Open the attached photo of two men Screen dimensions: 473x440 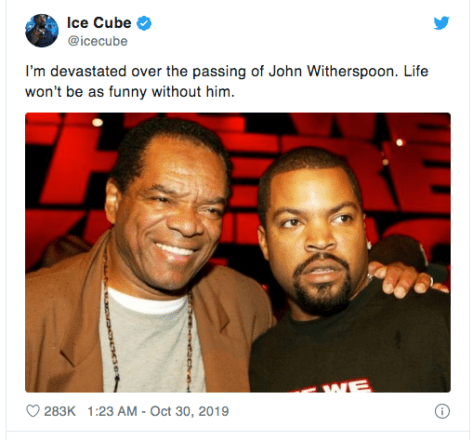click(238, 252)
